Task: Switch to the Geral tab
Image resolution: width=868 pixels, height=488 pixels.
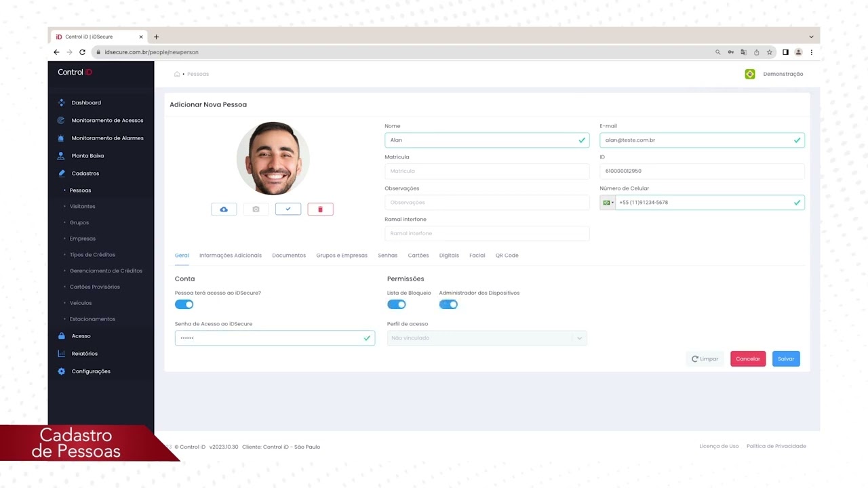Action: (x=182, y=256)
